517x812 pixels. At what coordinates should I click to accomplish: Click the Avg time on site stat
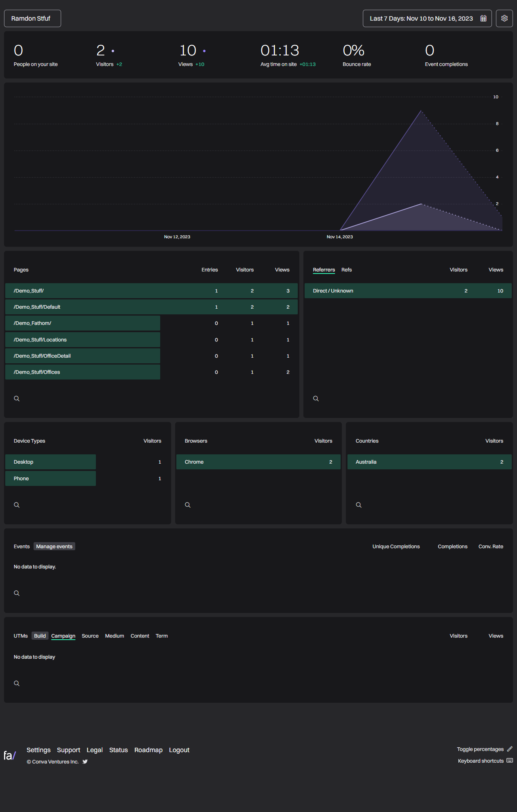pos(288,55)
